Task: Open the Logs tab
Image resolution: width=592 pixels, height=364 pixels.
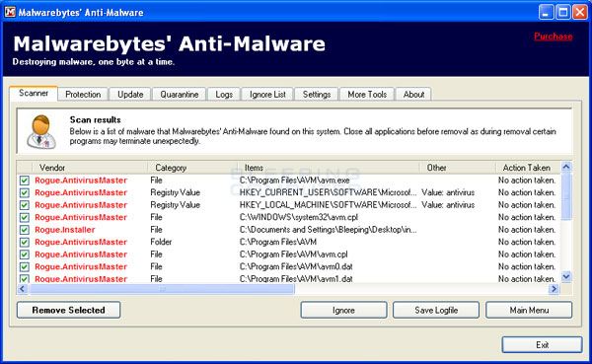Action: pos(224,95)
